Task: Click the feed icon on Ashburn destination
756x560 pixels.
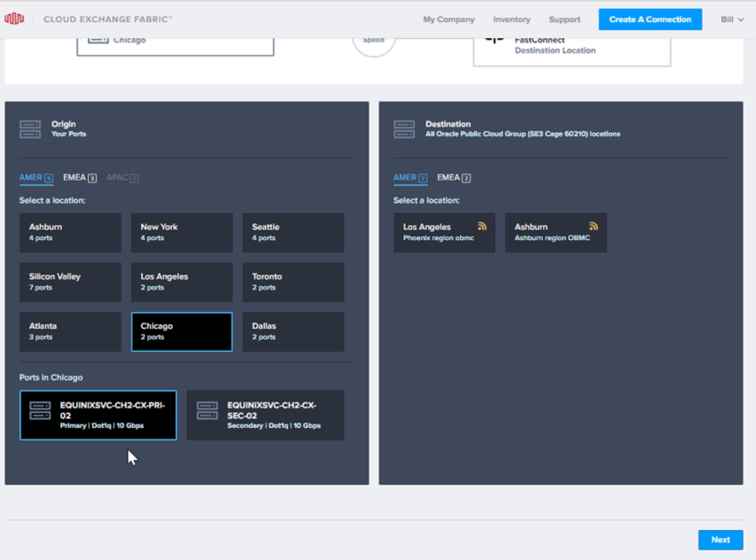Action: click(x=594, y=227)
